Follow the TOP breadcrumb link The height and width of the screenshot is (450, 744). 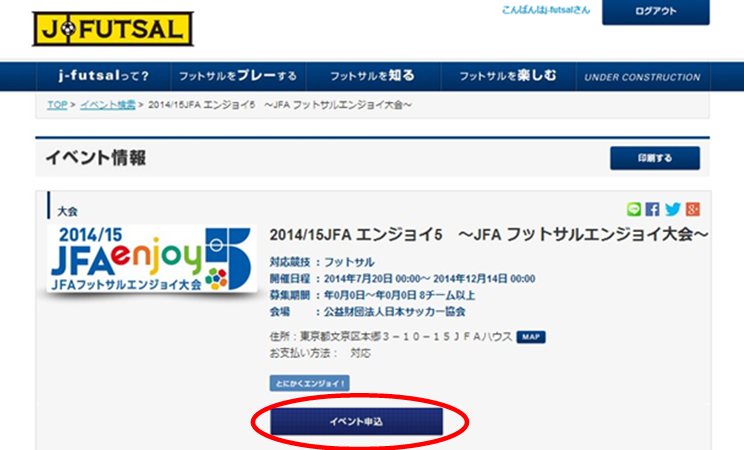(57, 105)
